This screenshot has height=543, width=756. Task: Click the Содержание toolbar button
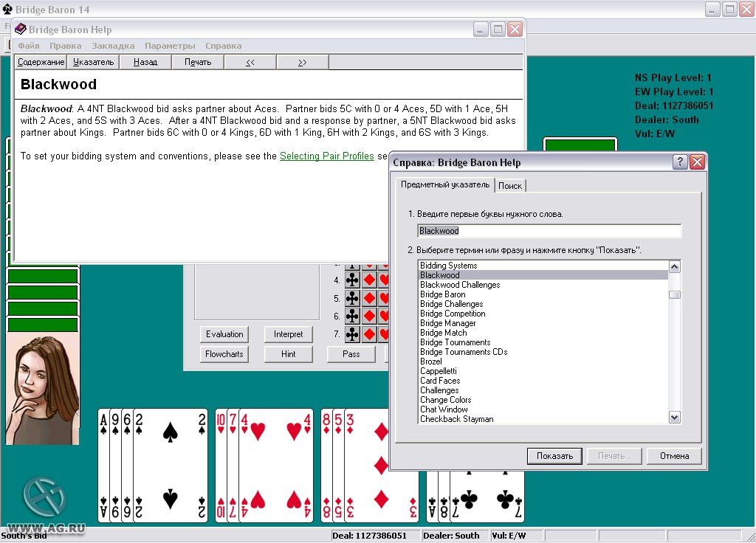point(41,62)
